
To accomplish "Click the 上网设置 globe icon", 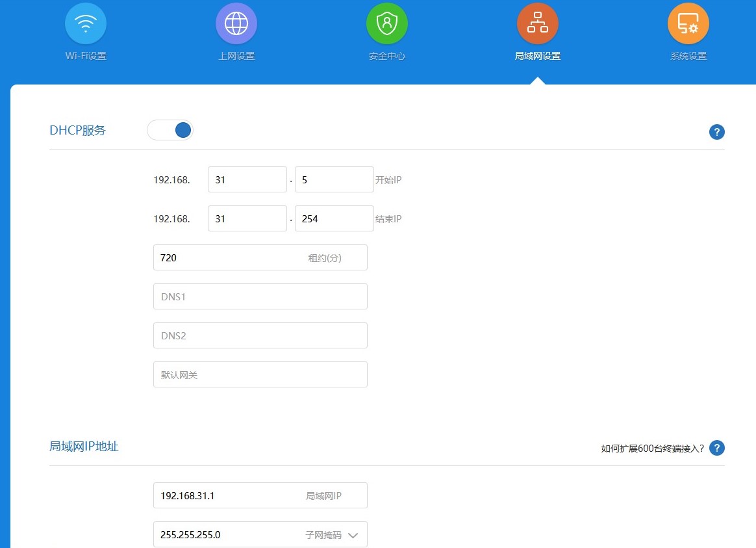I will [x=236, y=23].
